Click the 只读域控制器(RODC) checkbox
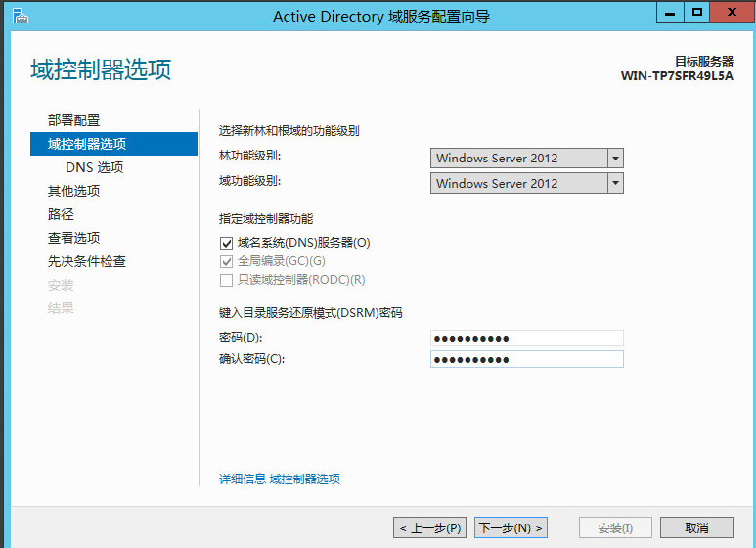Screen dimensions: 756x548 226,280
